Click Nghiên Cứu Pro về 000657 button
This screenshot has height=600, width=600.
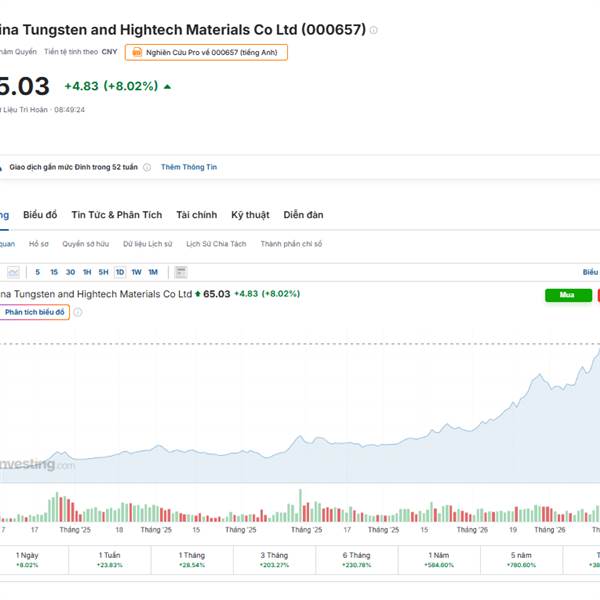pos(206,52)
